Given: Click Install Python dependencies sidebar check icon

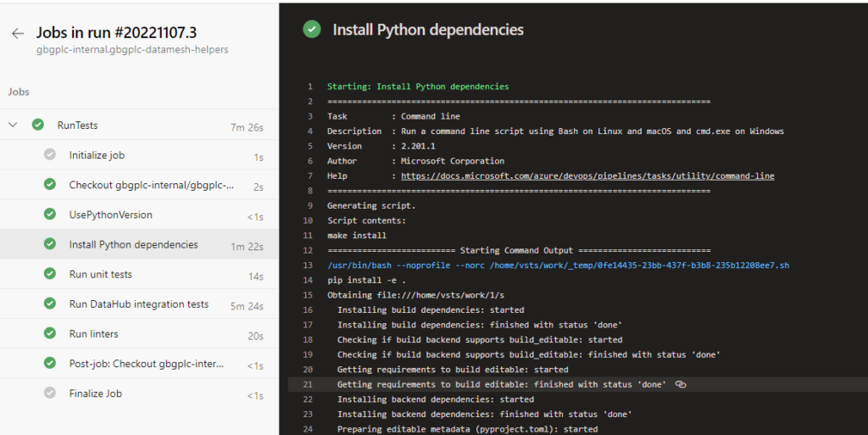Looking at the screenshot, I should 50,244.
